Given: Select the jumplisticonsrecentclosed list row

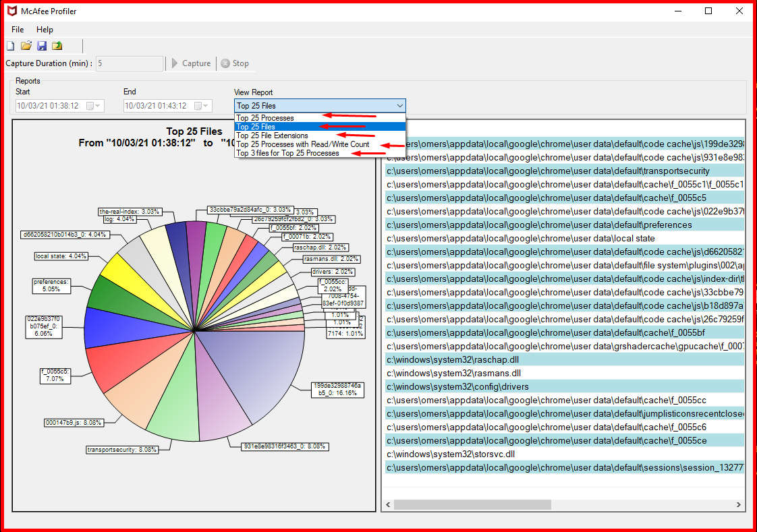Looking at the screenshot, I should pos(564,414).
